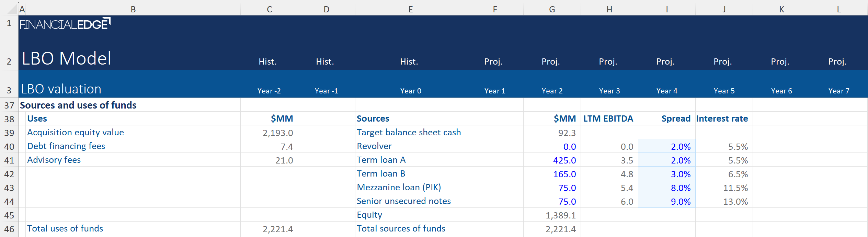Select the LBO Model title cell
Image resolution: width=868 pixels, height=237 pixels.
click(67, 58)
